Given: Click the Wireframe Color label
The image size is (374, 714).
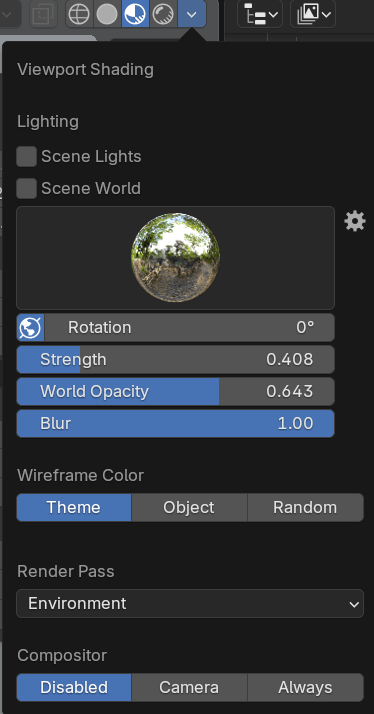Looking at the screenshot, I should [x=81, y=475].
